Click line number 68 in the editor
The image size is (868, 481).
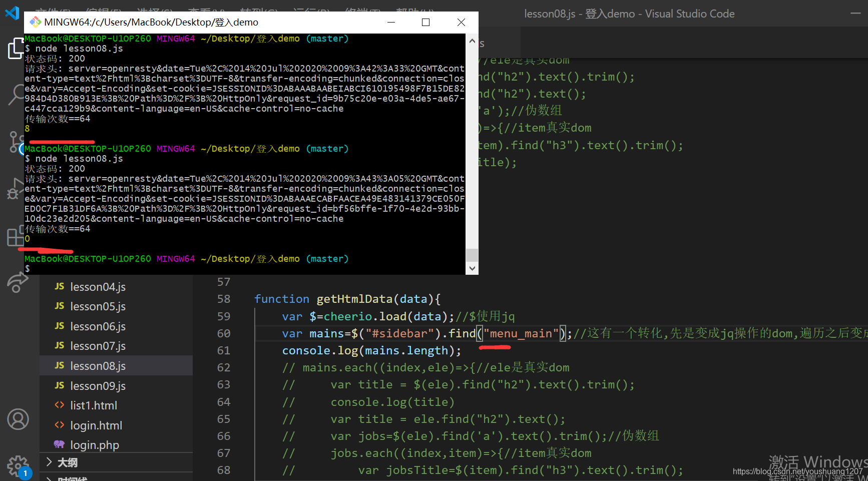point(224,470)
